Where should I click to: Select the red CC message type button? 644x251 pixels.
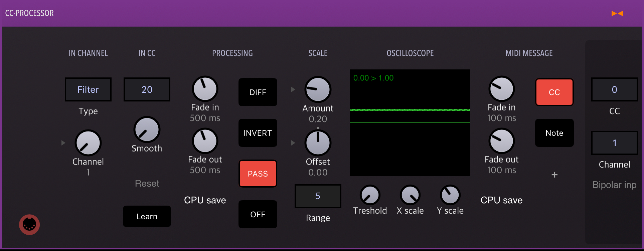tap(554, 92)
